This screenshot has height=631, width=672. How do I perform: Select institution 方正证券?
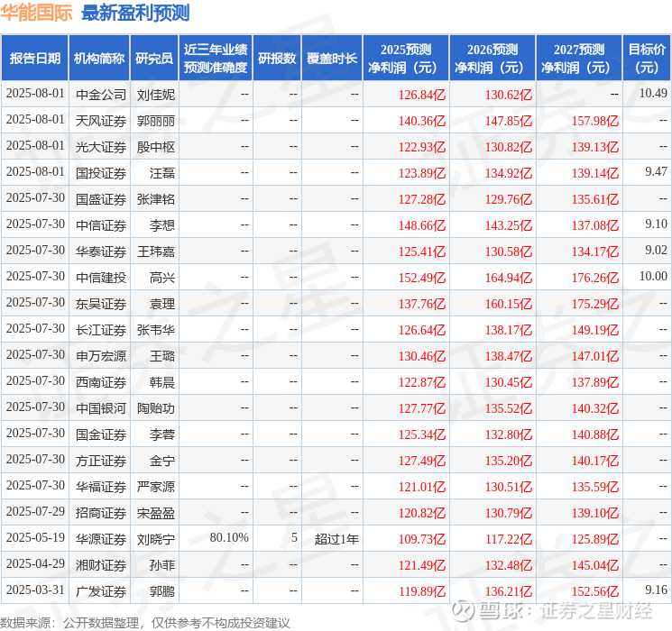pyautogui.click(x=101, y=461)
